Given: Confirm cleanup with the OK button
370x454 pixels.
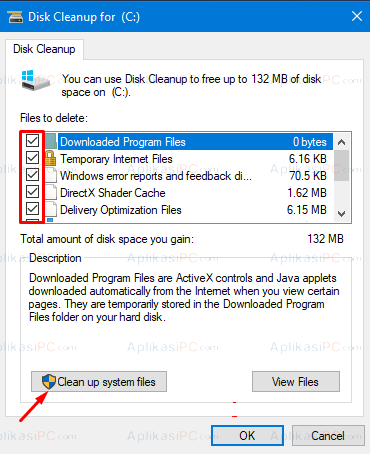Looking at the screenshot, I should coord(247,435).
